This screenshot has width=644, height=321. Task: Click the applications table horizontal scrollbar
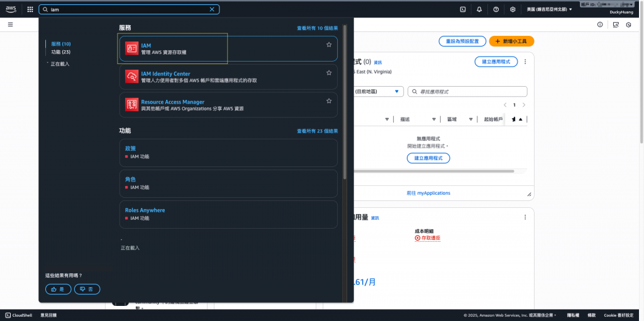click(x=433, y=171)
